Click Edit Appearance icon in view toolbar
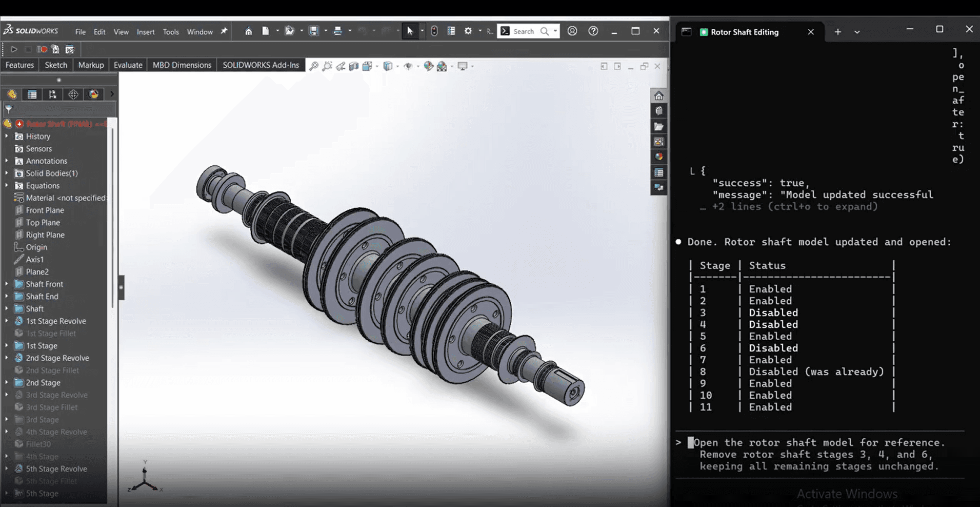Viewport: 980px width, 507px height. (x=428, y=66)
